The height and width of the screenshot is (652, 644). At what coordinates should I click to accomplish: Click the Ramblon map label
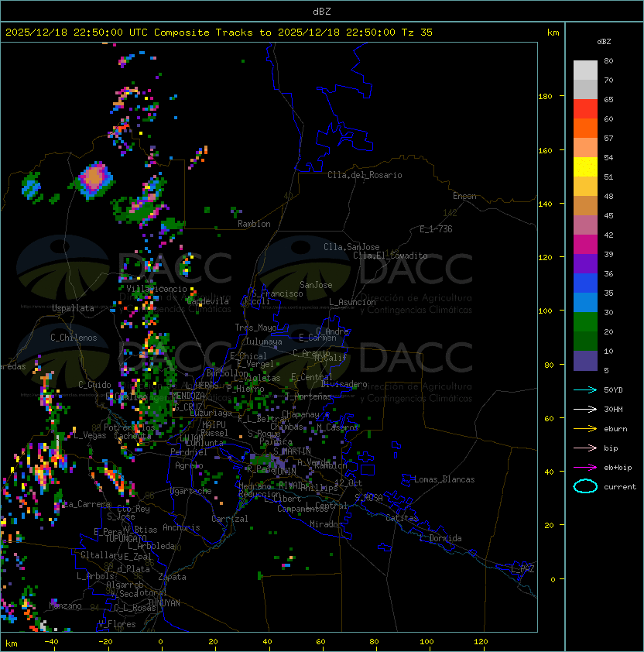[254, 224]
